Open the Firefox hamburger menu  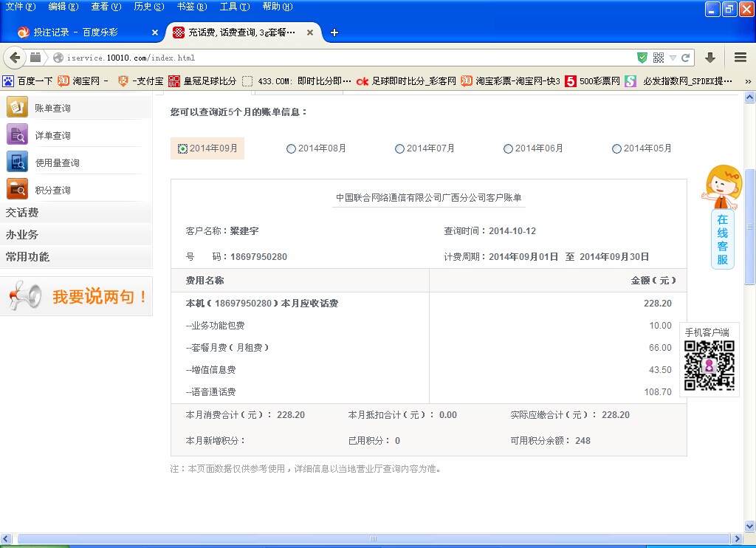click(740, 58)
